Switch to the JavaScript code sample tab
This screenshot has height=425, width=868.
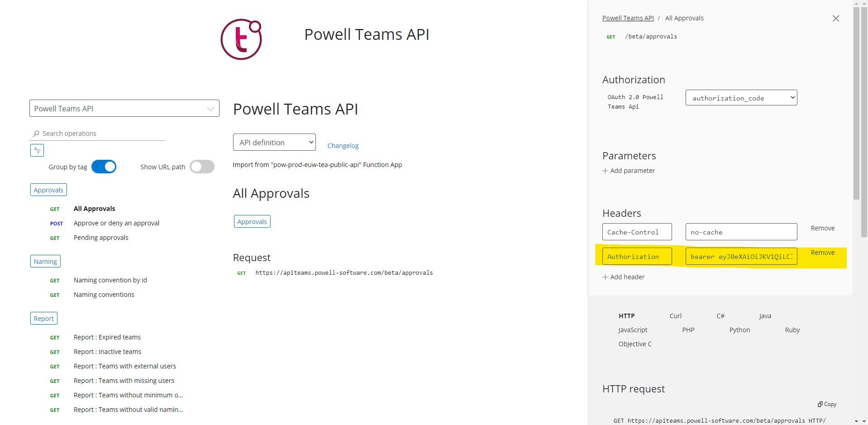click(633, 330)
